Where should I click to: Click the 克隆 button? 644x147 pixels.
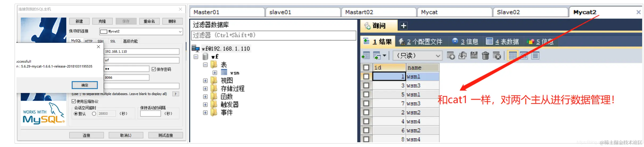(x=102, y=21)
